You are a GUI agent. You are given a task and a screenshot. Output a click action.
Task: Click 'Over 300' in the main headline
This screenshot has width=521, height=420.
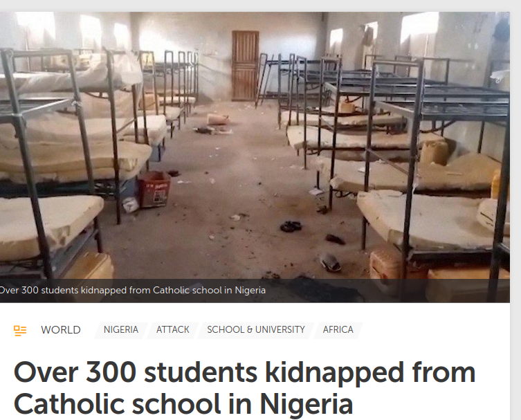tap(75, 372)
